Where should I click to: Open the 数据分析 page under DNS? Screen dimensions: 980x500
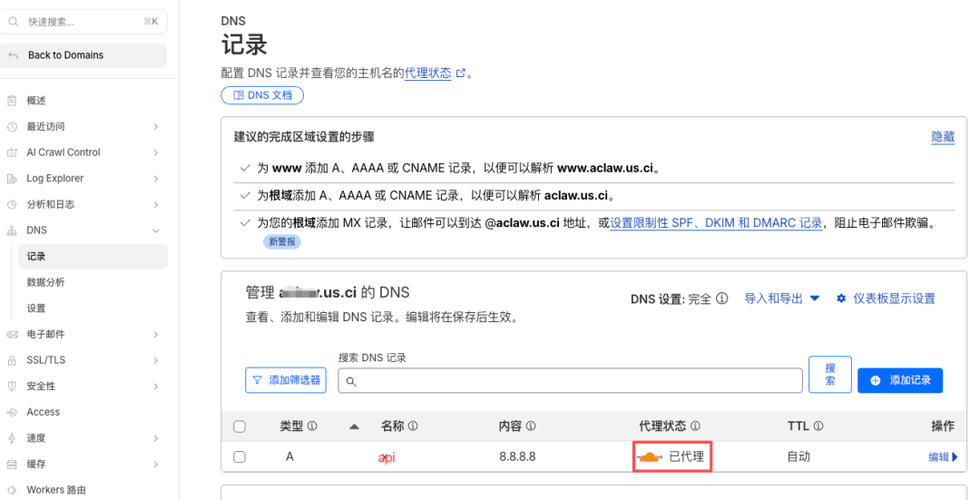[45, 282]
